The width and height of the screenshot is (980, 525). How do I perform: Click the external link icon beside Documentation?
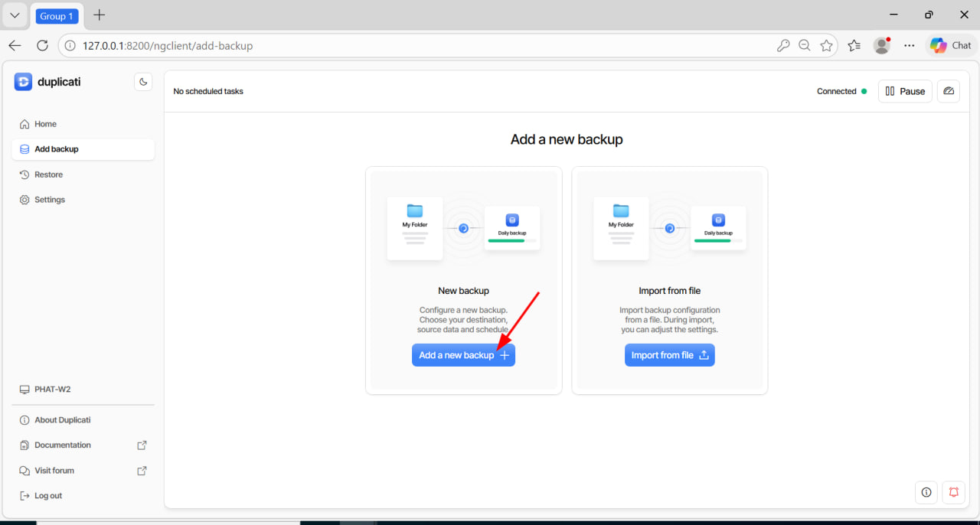coord(142,445)
